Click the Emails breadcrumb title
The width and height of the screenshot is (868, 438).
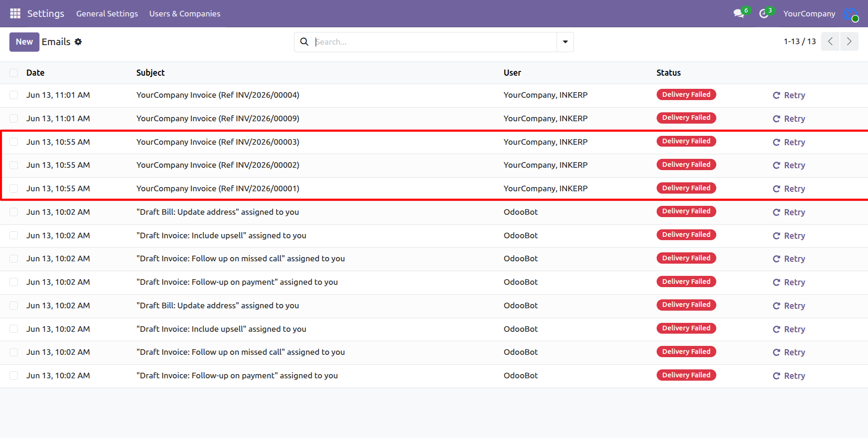pyautogui.click(x=56, y=42)
